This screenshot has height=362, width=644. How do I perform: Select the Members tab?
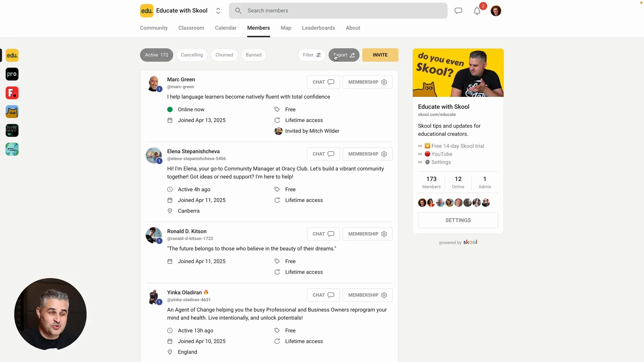[259, 28]
